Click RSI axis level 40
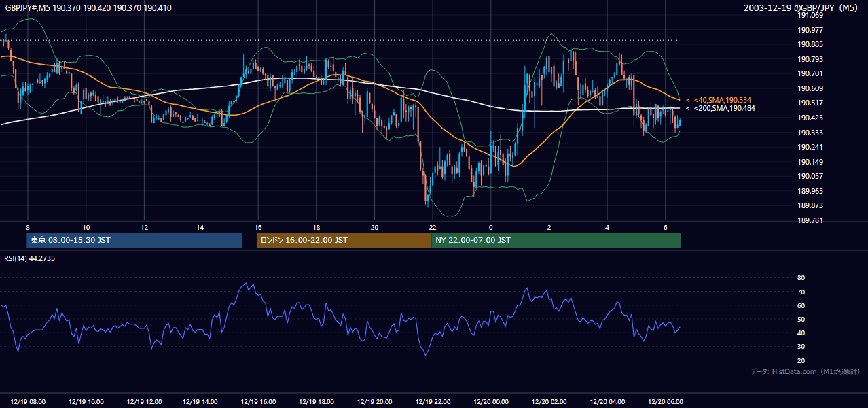 pos(801,333)
